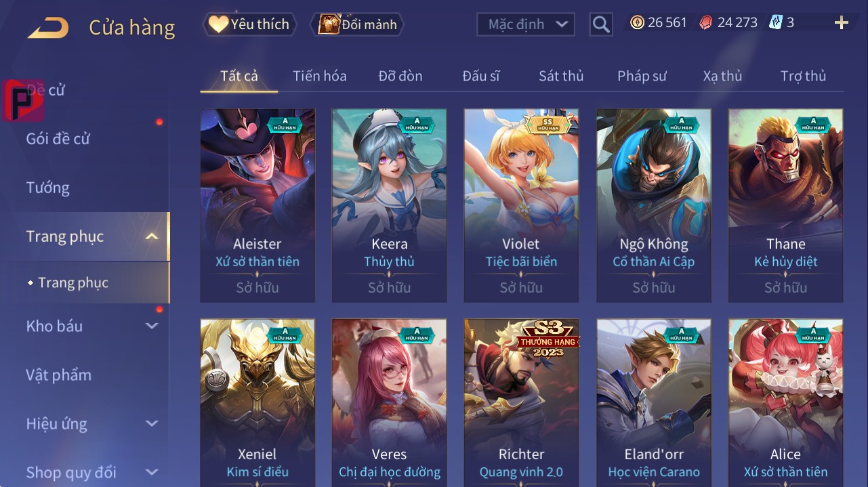Image resolution: width=868 pixels, height=487 pixels.
Task: Go to Tướng in the sidebar
Action: pyautogui.click(x=47, y=188)
